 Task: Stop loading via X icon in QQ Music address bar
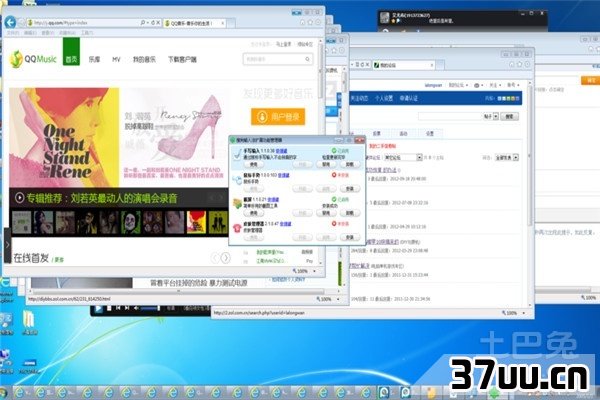point(158,23)
